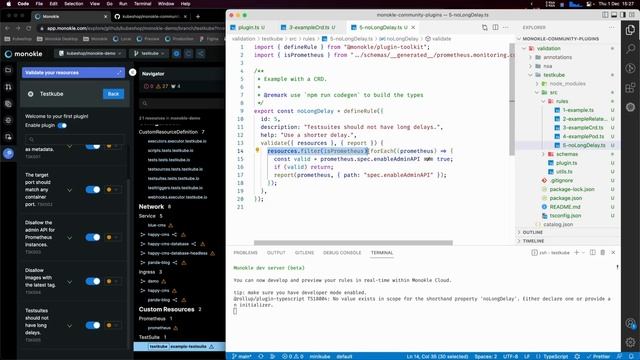Open the OUTPUT panel tab
This screenshot has height=360, width=640.
pos(276,253)
